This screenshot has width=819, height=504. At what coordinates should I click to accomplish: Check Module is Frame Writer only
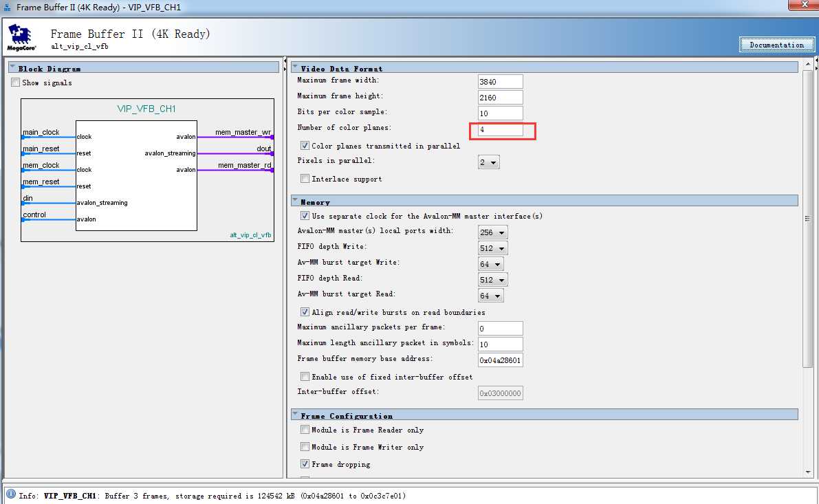click(x=305, y=447)
